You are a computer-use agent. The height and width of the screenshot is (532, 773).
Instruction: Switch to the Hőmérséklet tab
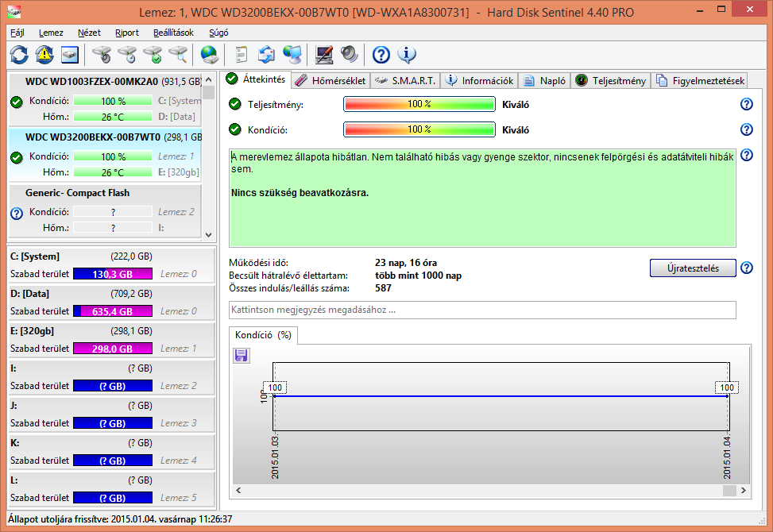point(330,81)
